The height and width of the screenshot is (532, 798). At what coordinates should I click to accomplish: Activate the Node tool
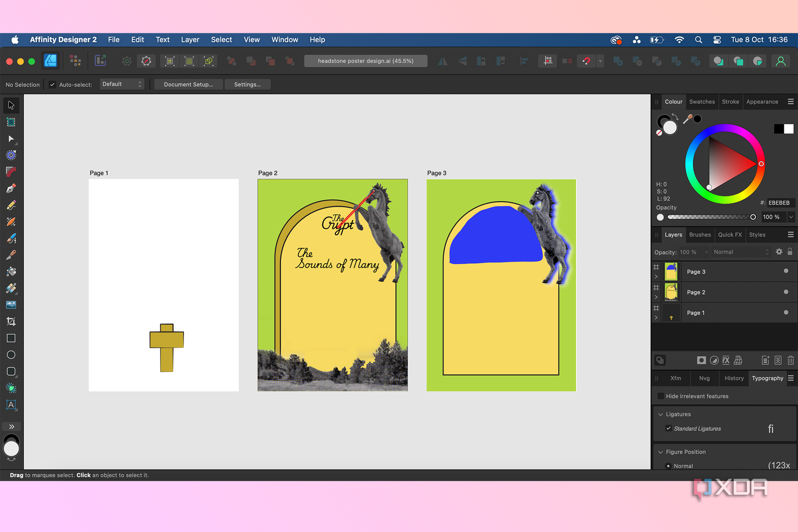click(11, 139)
